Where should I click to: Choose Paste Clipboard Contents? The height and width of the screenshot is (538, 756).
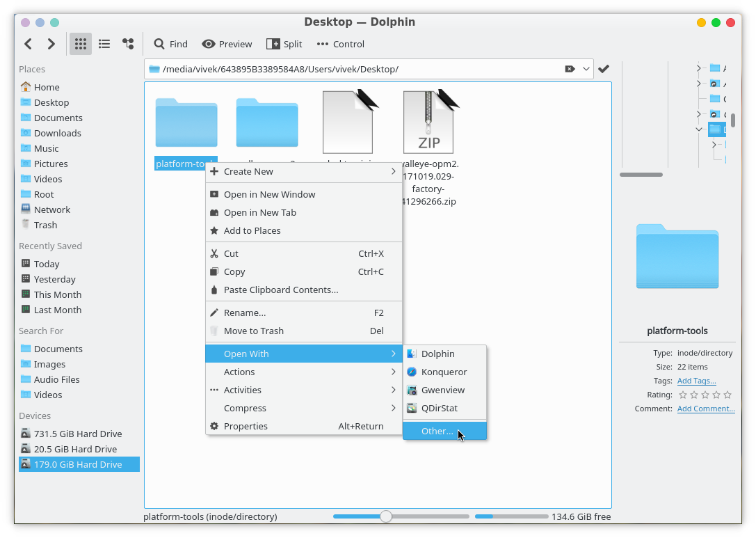[304, 290]
